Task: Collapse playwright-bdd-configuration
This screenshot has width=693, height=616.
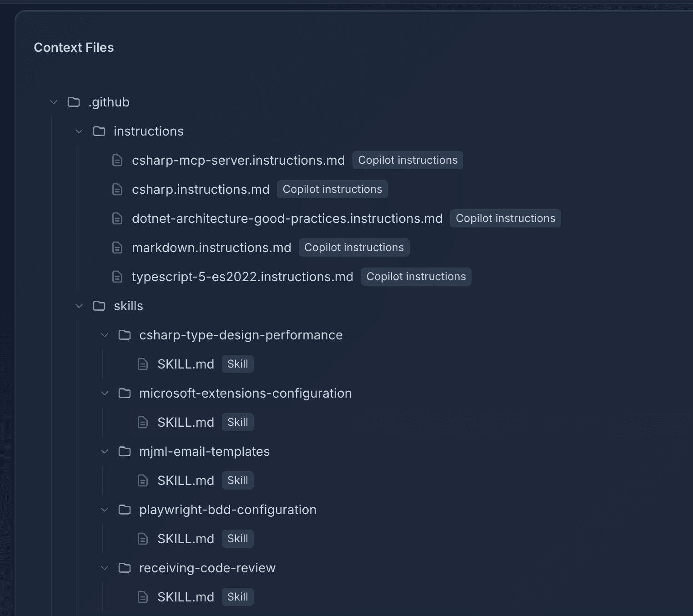Action: (104, 510)
